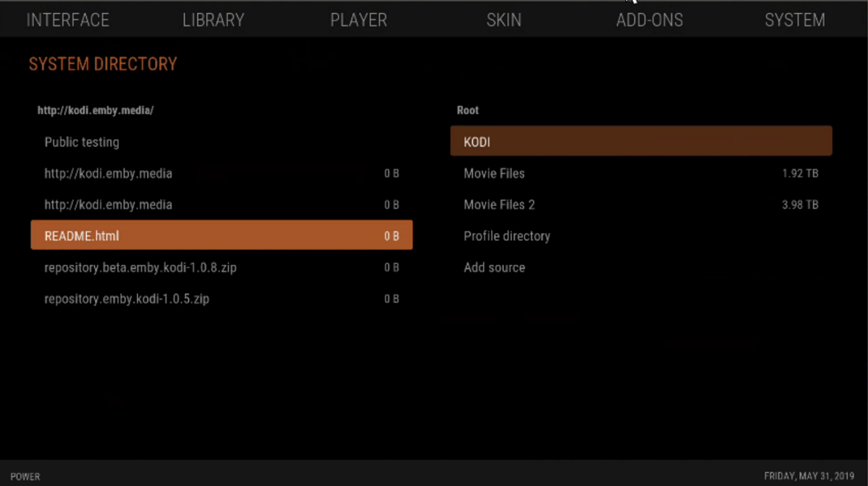Open the Movie Files source
Viewport: 868px width, 486px height.
[641, 174]
